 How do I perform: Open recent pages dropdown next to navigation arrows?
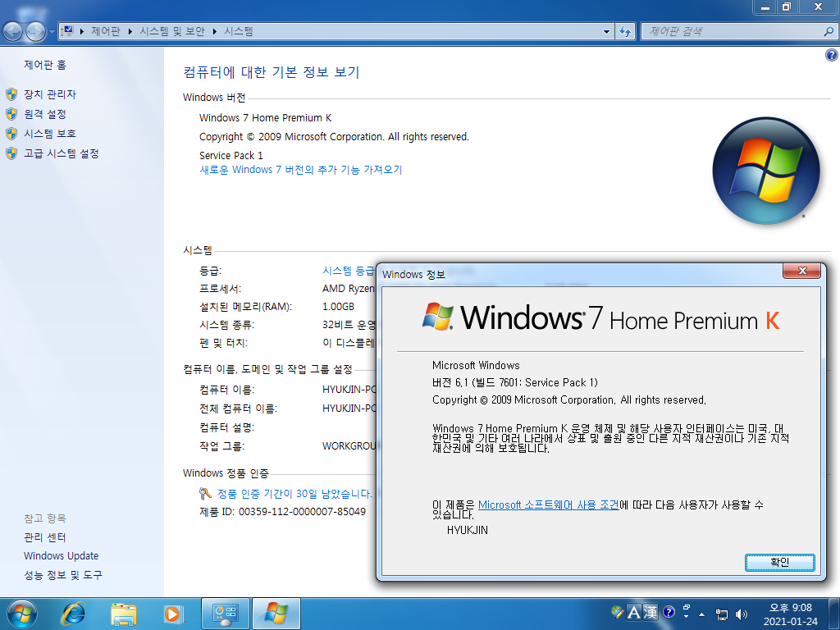(52, 32)
